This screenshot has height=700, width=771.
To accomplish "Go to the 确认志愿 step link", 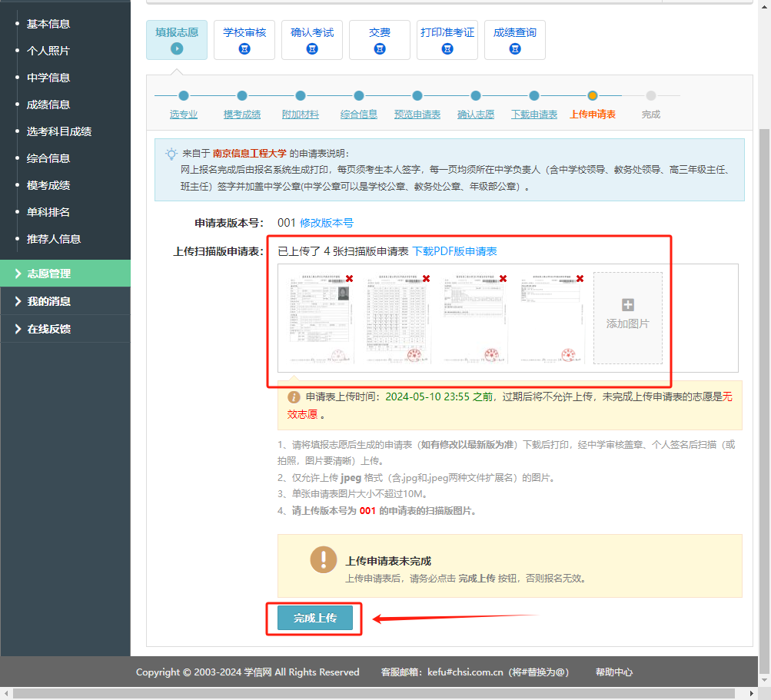I will pos(476,114).
